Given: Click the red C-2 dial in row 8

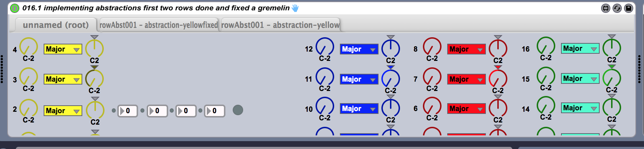Looking at the screenshot, I should click(x=432, y=47).
